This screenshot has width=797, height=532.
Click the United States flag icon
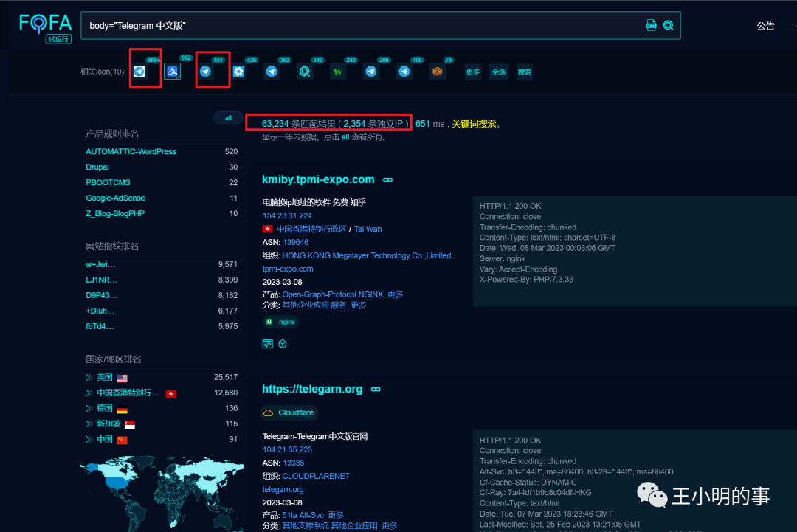click(122, 378)
